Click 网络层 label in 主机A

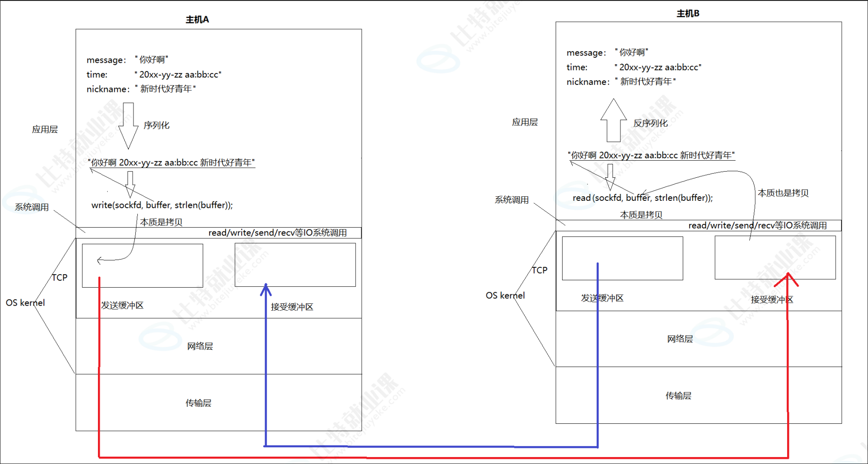[x=200, y=346]
